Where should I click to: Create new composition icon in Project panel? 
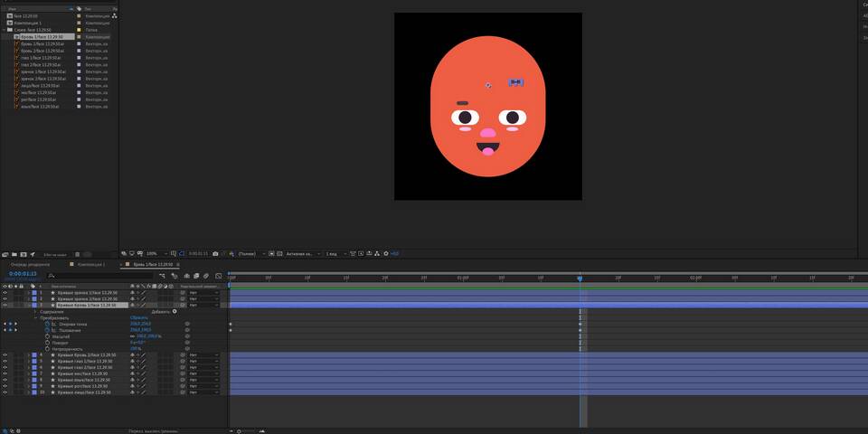[x=24, y=255]
